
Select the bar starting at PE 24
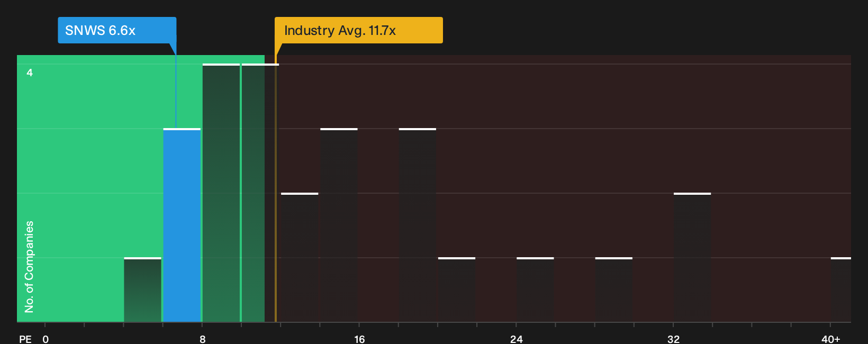click(x=535, y=289)
